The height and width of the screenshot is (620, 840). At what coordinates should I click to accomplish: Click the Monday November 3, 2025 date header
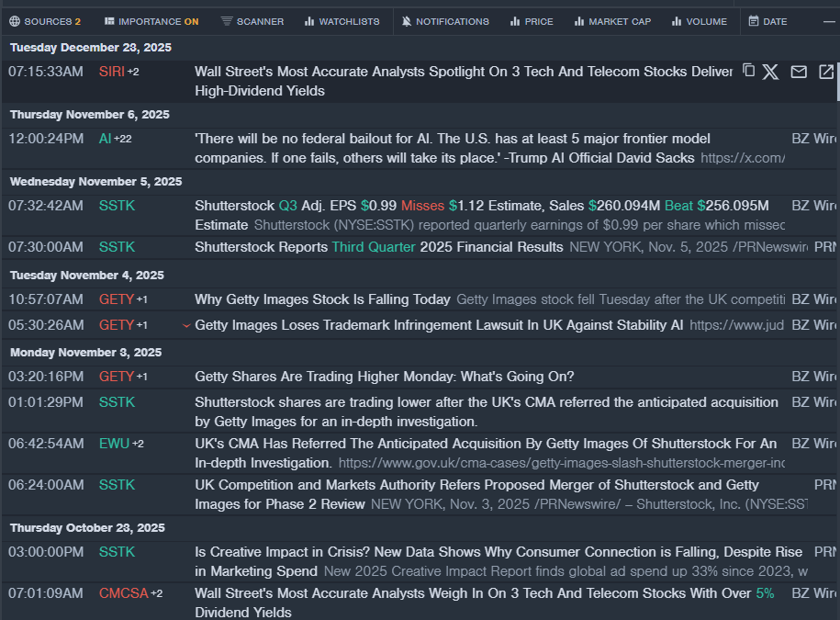click(85, 353)
